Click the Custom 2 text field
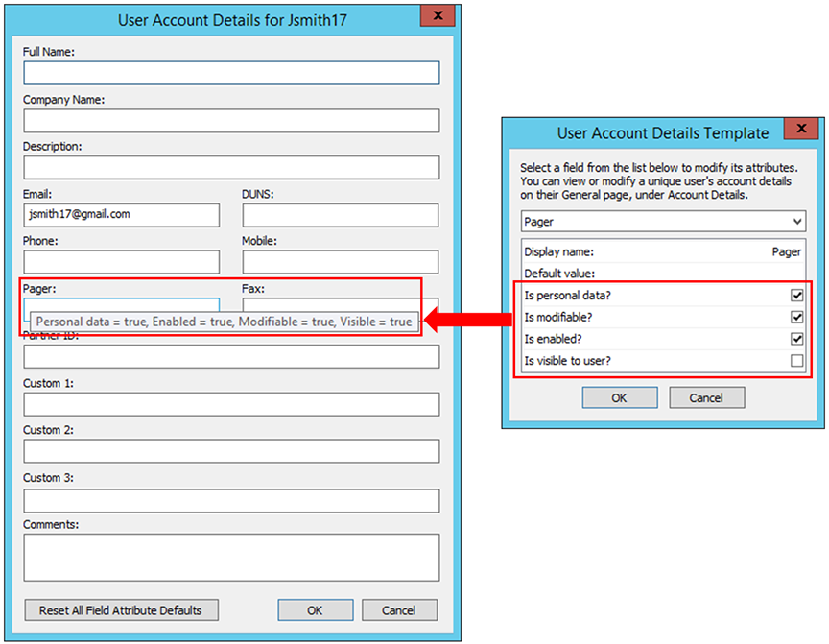The width and height of the screenshot is (829, 644). pos(231,451)
